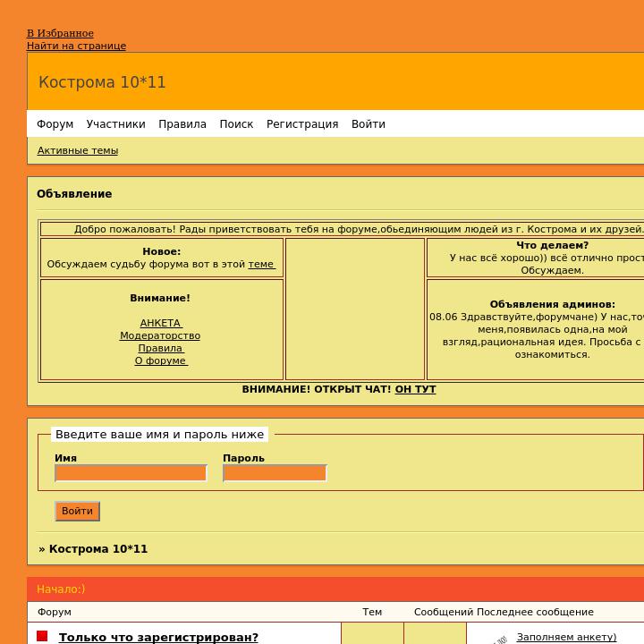The image size is (644, 644).
Task: Open "Только что зарегистрирован?" forum
Action: [158, 637]
